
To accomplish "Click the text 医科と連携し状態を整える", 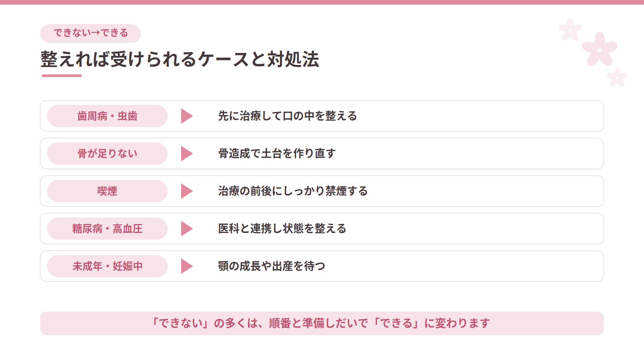I will coord(282,229).
